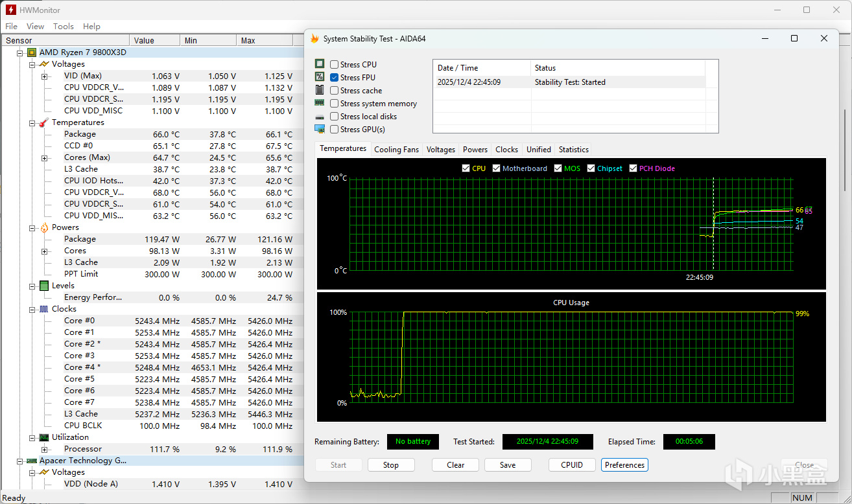Switch to the Statistics tab

click(574, 150)
